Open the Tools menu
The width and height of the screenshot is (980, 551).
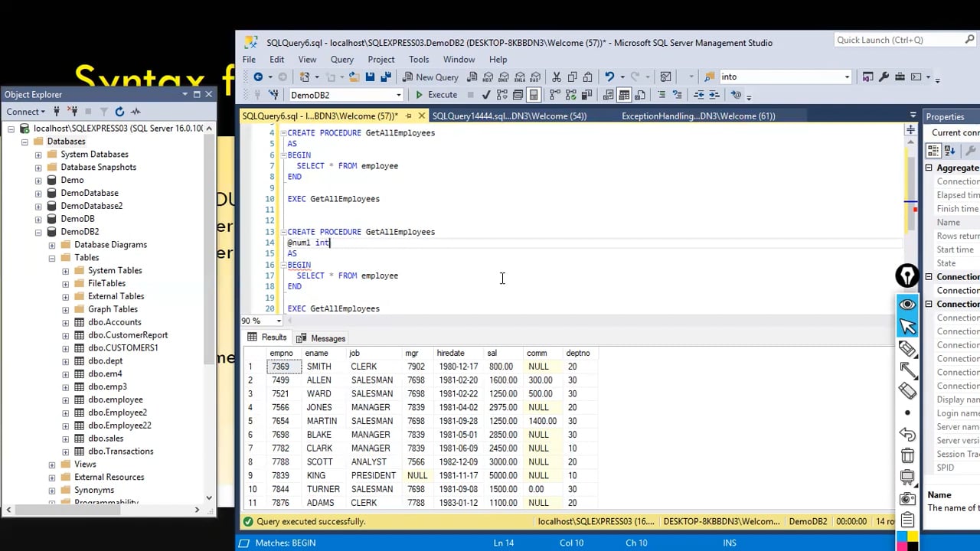pos(419,59)
